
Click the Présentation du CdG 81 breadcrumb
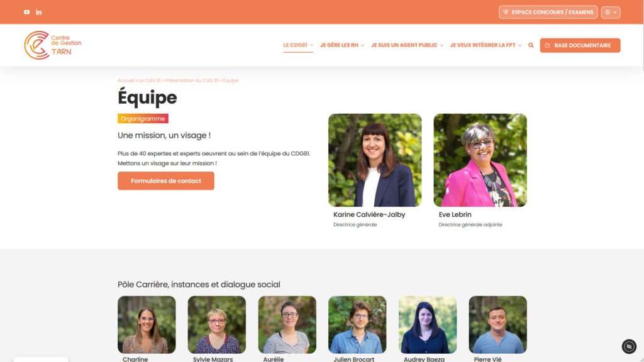pyautogui.click(x=191, y=80)
